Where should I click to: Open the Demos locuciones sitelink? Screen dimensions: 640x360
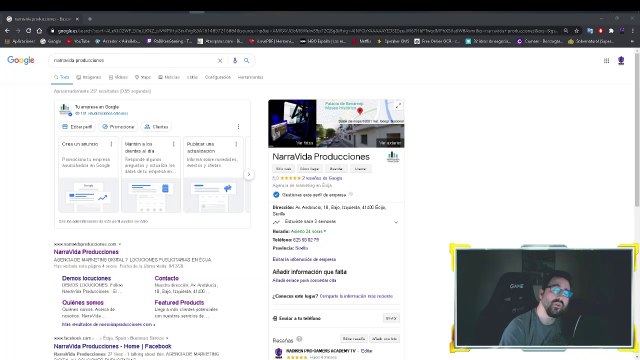tap(87, 278)
